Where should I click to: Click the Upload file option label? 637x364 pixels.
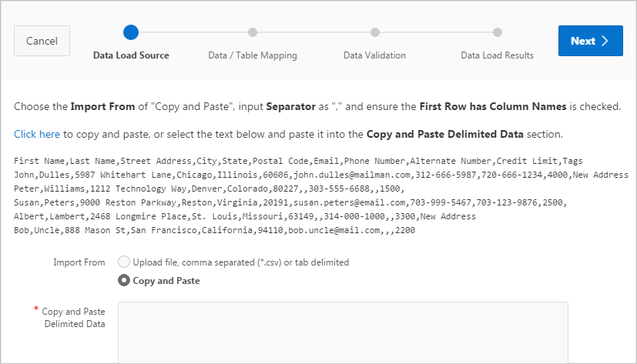click(241, 262)
